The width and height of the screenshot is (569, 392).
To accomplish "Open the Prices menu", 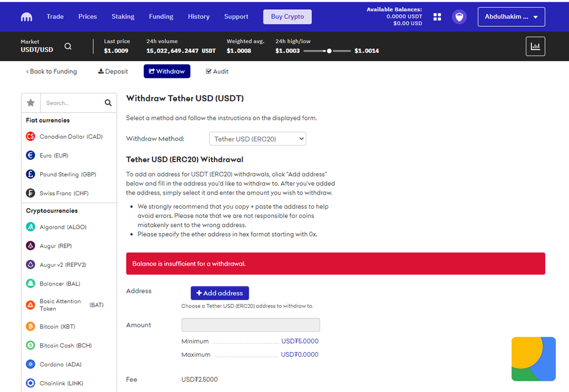I will [x=88, y=16].
